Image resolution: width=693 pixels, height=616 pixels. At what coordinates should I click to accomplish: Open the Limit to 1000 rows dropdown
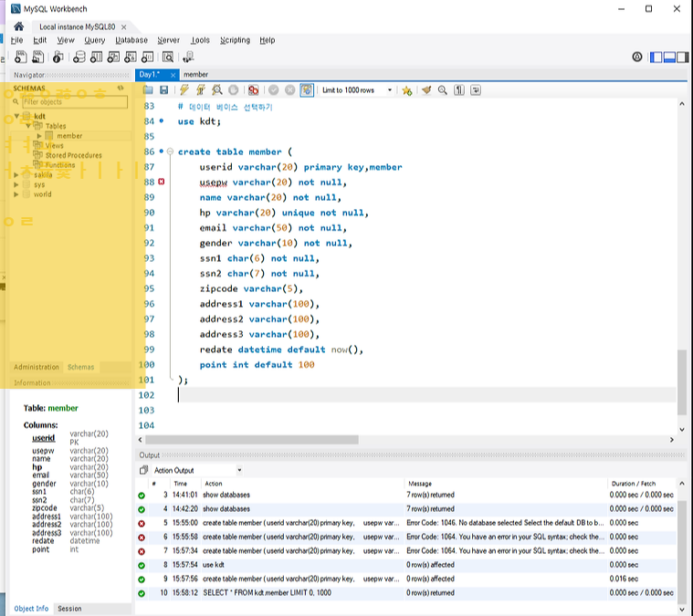click(389, 90)
